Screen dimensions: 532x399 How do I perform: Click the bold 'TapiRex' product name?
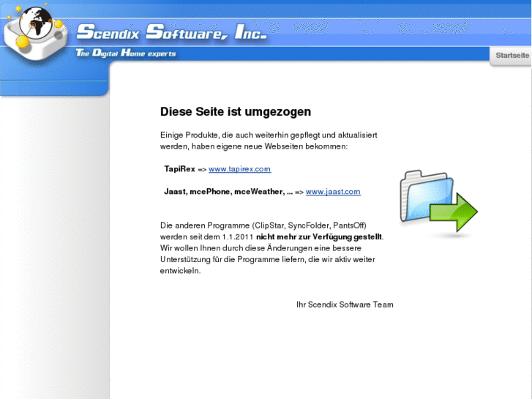(180, 169)
